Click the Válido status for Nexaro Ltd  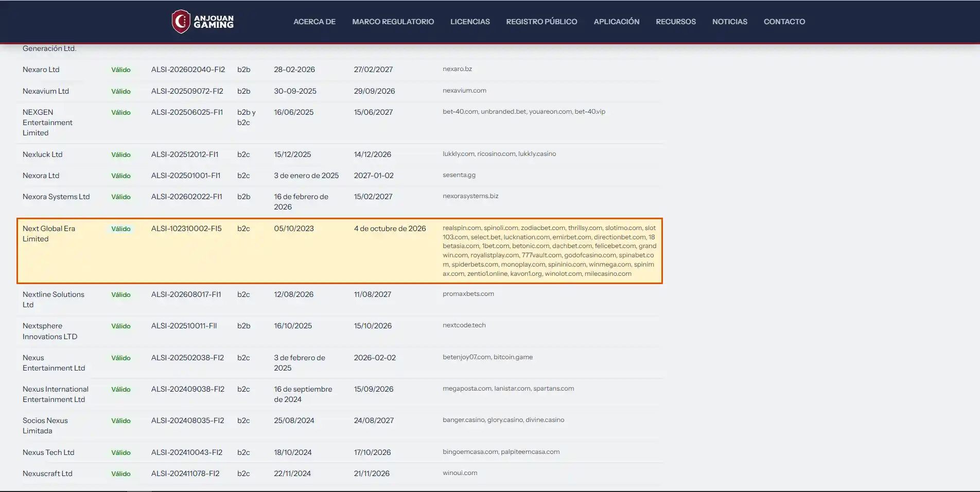coord(121,70)
